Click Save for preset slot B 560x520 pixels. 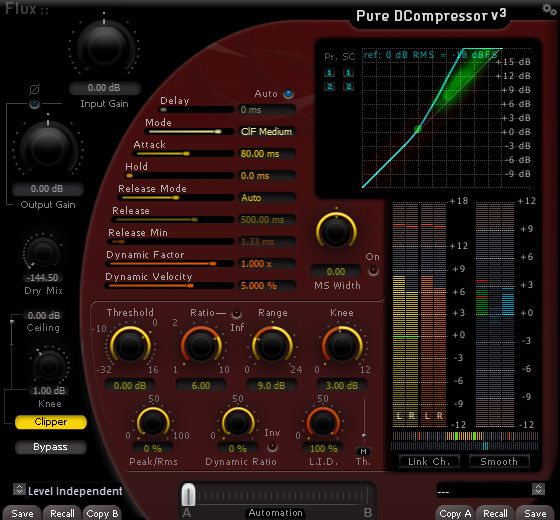[535, 514]
